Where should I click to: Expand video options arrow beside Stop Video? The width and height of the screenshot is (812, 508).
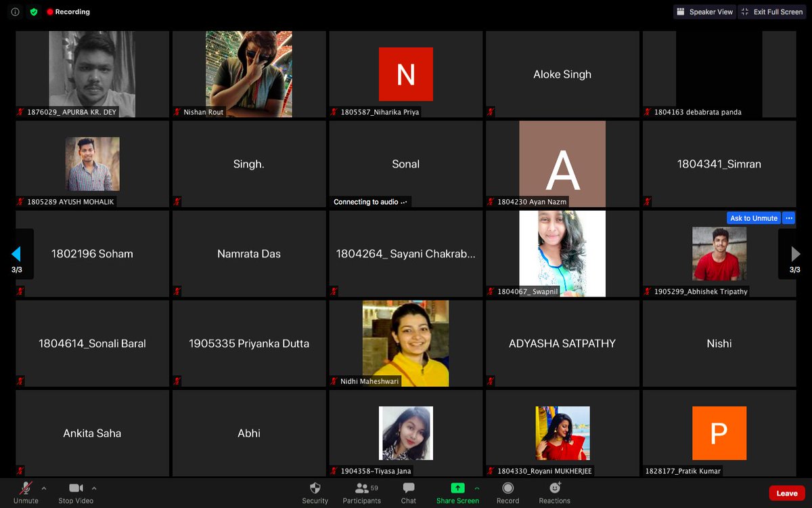[x=94, y=488]
